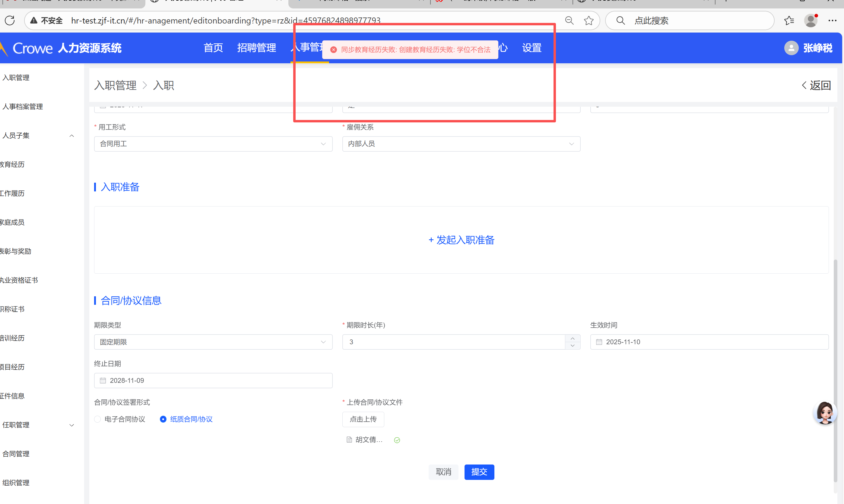The height and width of the screenshot is (504, 844).
Task: Select the 纸质合同/协议 radio option
Action: click(163, 419)
